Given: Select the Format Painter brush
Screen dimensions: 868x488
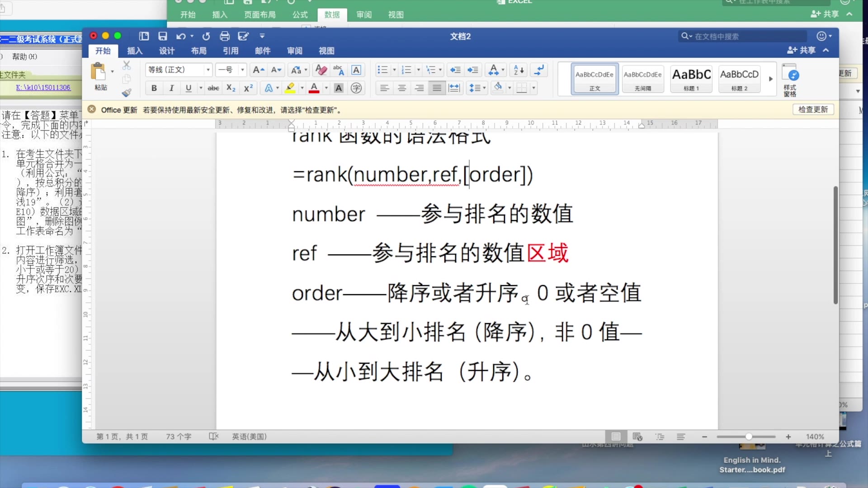Looking at the screenshot, I should click(127, 93).
